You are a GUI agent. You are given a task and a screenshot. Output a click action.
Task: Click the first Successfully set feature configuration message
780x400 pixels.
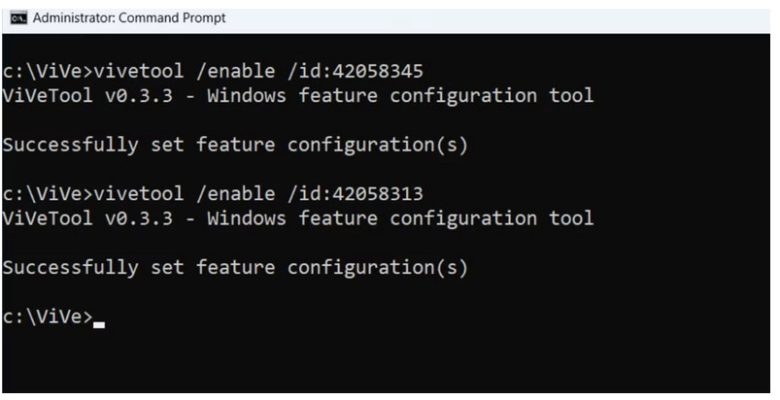235,145
